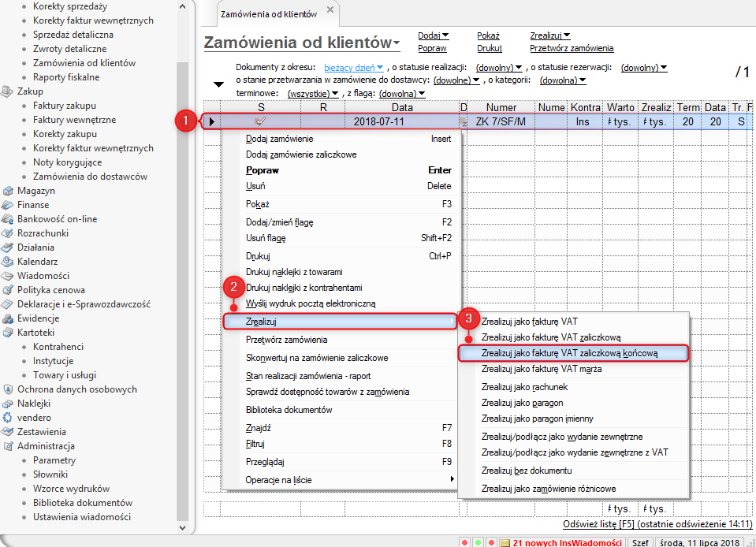
Task: Select Przetwórz zamówienia in context menu
Action: pos(340,340)
